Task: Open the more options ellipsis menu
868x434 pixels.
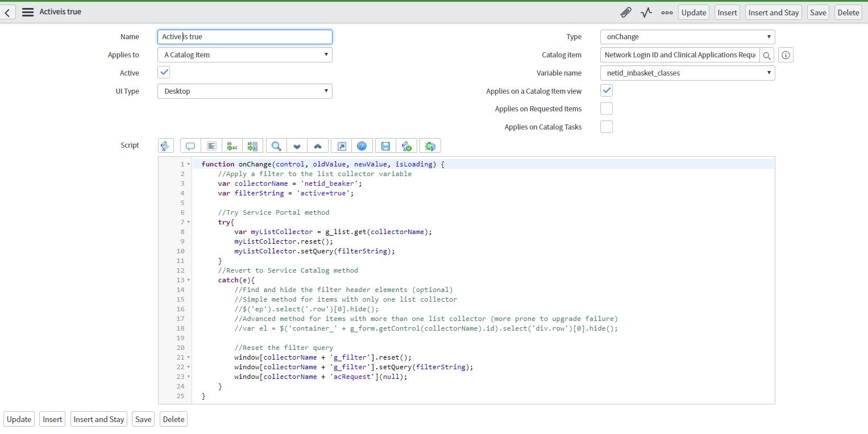Action: coord(667,12)
